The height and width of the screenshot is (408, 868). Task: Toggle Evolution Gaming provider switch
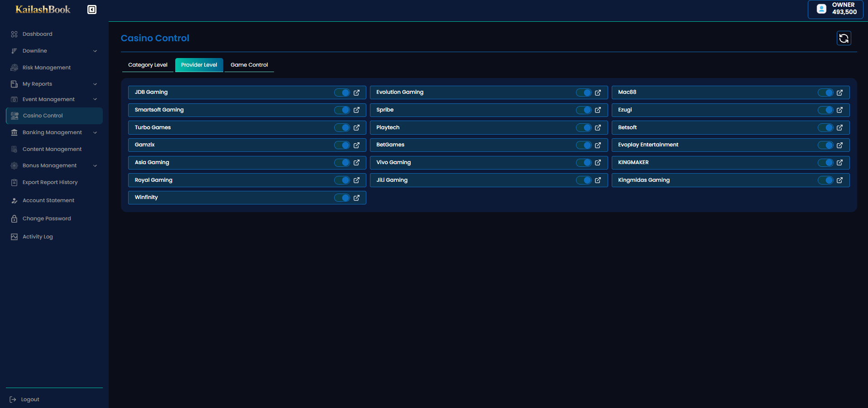[584, 92]
